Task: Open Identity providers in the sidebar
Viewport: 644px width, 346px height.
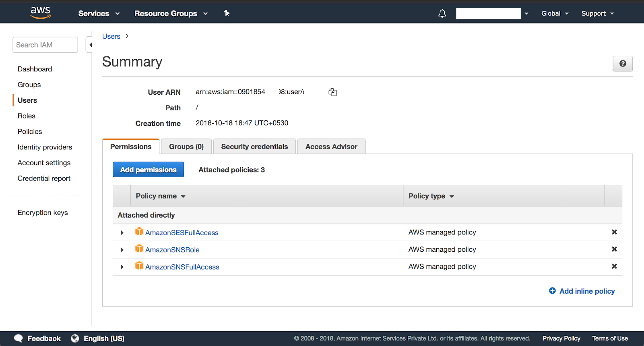Action: [x=45, y=147]
